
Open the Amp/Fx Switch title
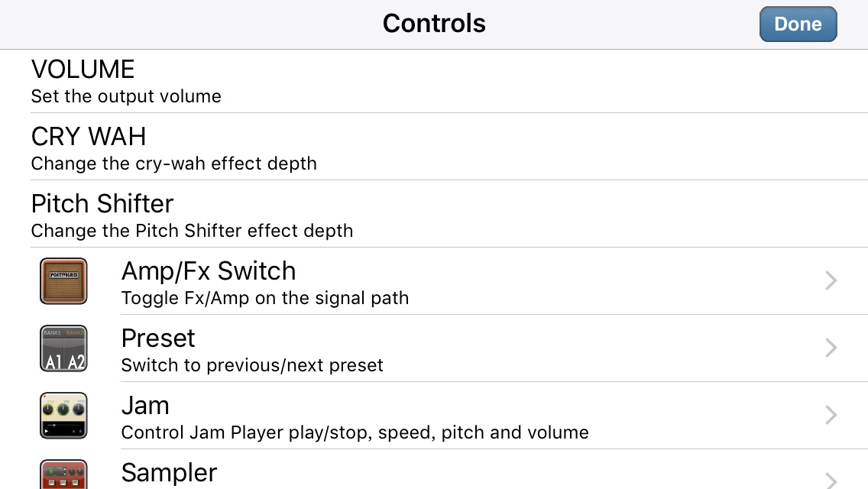[x=209, y=270]
